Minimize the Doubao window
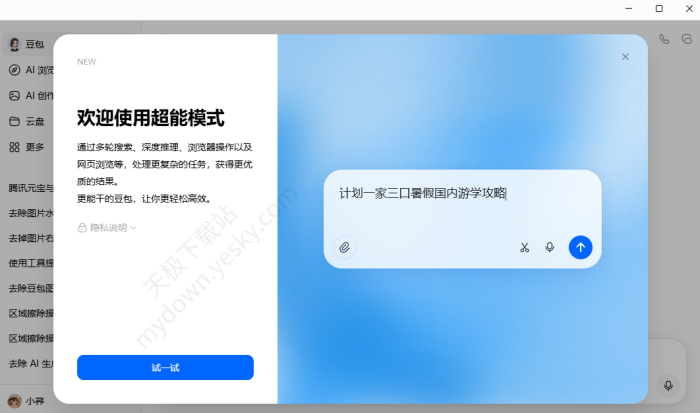700x413 pixels. point(629,8)
